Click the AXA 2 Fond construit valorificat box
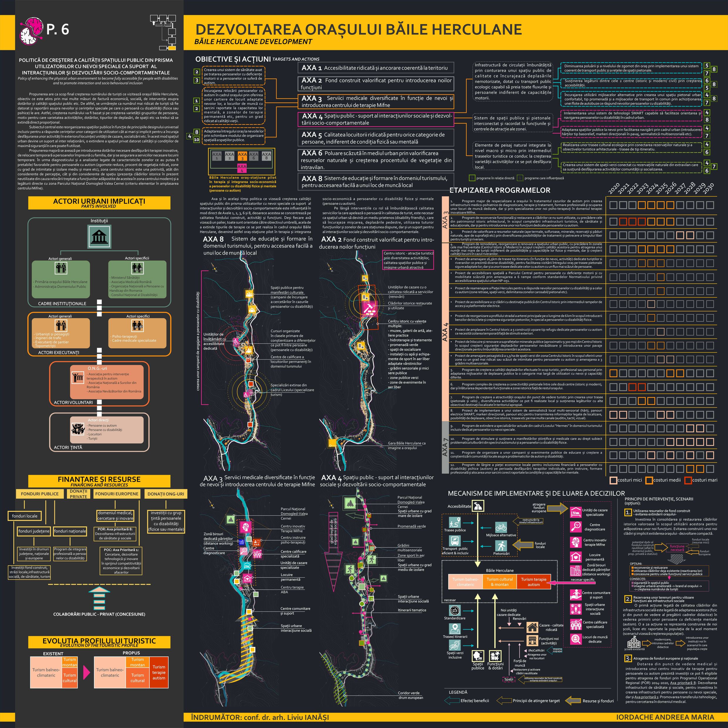Viewport: 728px width, 728px height. point(376,84)
